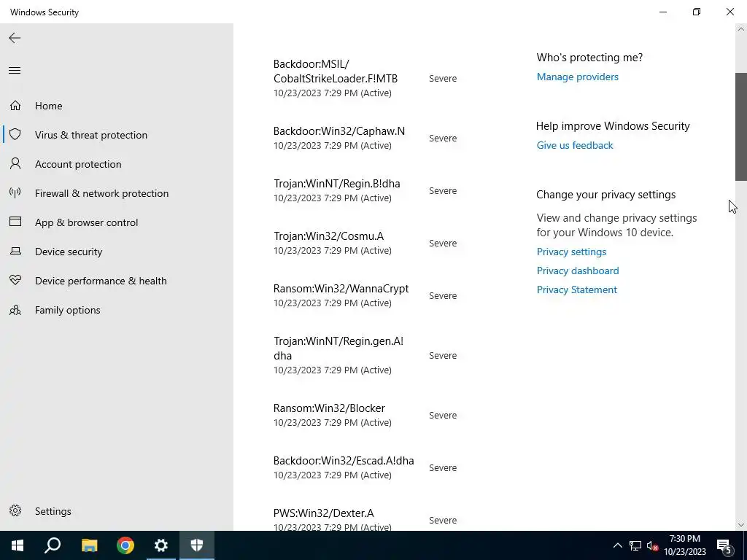Click 'Change your privacy settings' heading
The width and height of the screenshot is (747, 560).
pos(605,194)
